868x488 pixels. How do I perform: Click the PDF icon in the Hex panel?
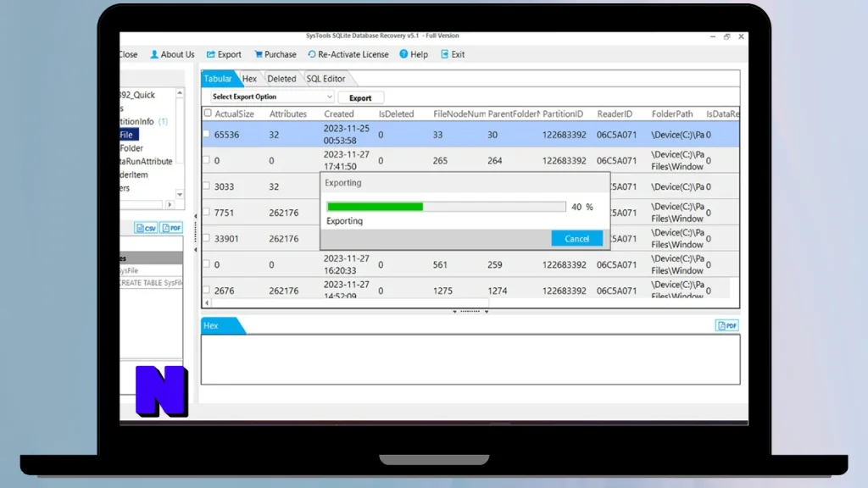pos(726,325)
